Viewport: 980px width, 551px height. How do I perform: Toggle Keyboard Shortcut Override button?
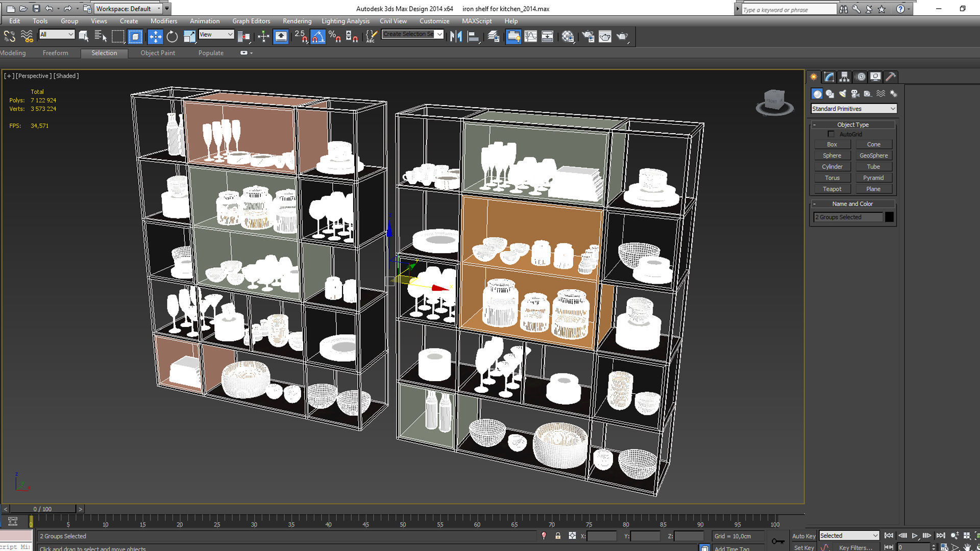pos(281,36)
